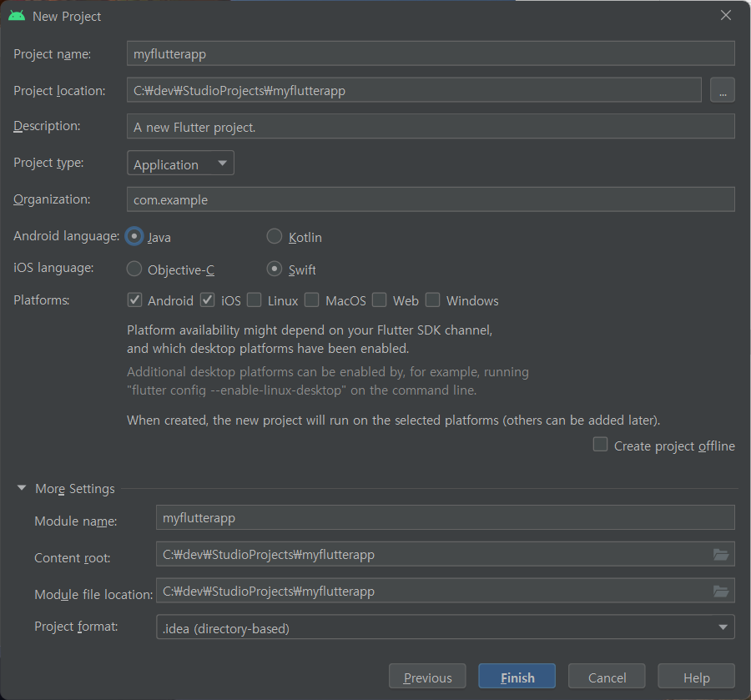Close the New Project dialog
This screenshot has height=700, width=751.
tap(726, 15)
